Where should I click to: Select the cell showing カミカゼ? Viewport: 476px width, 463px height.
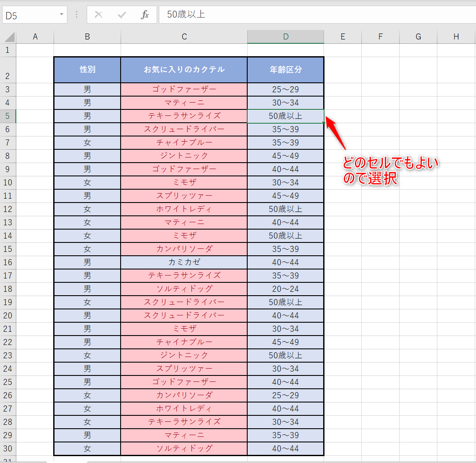pyautogui.click(x=184, y=262)
